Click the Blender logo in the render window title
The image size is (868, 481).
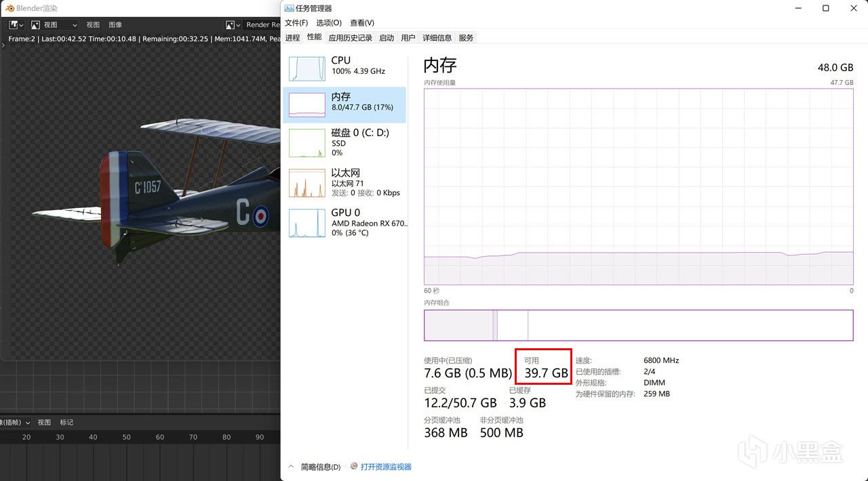pyautogui.click(x=10, y=8)
